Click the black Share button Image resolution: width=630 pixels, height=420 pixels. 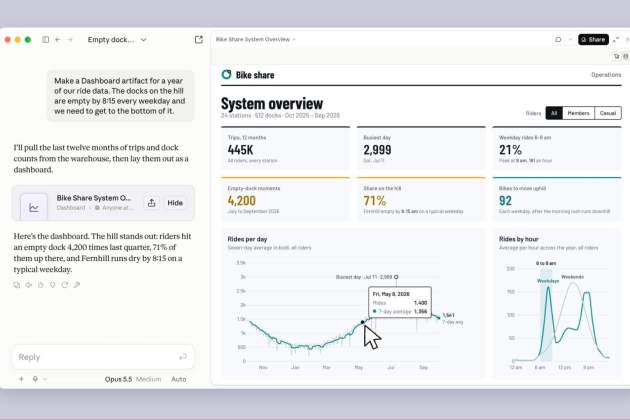tap(593, 39)
